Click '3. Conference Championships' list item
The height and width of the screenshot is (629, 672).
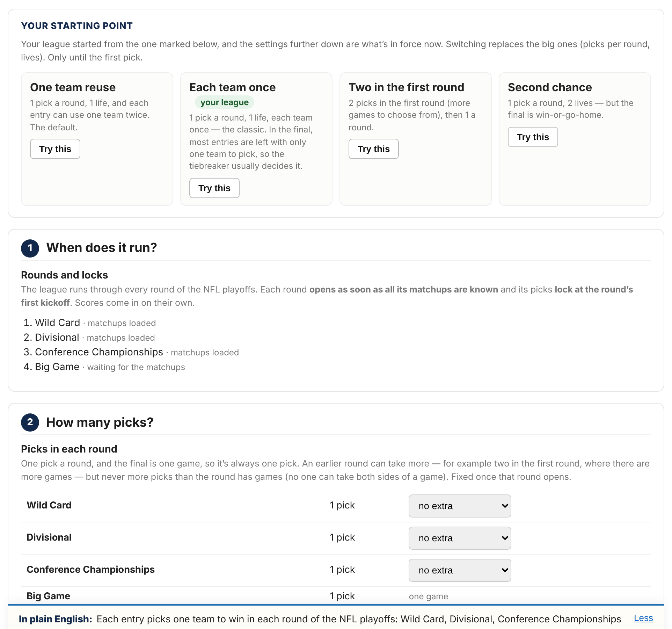coord(131,352)
